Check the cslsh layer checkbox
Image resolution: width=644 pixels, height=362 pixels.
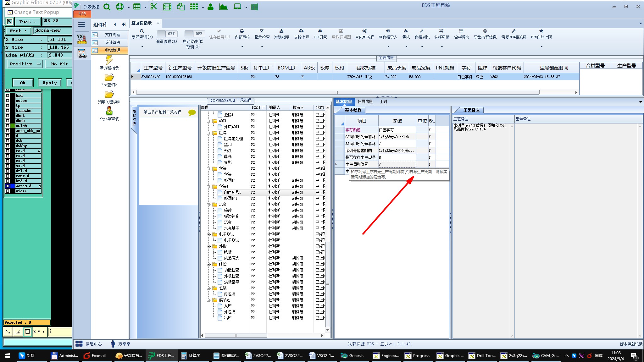coord(8,126)
